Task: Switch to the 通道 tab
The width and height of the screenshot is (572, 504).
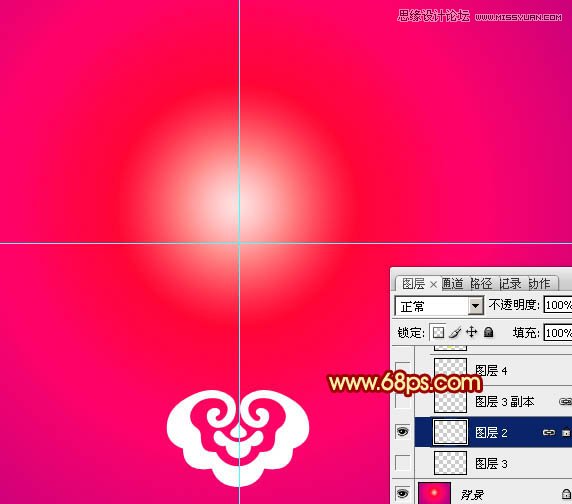Action: [x=453, y=284]
